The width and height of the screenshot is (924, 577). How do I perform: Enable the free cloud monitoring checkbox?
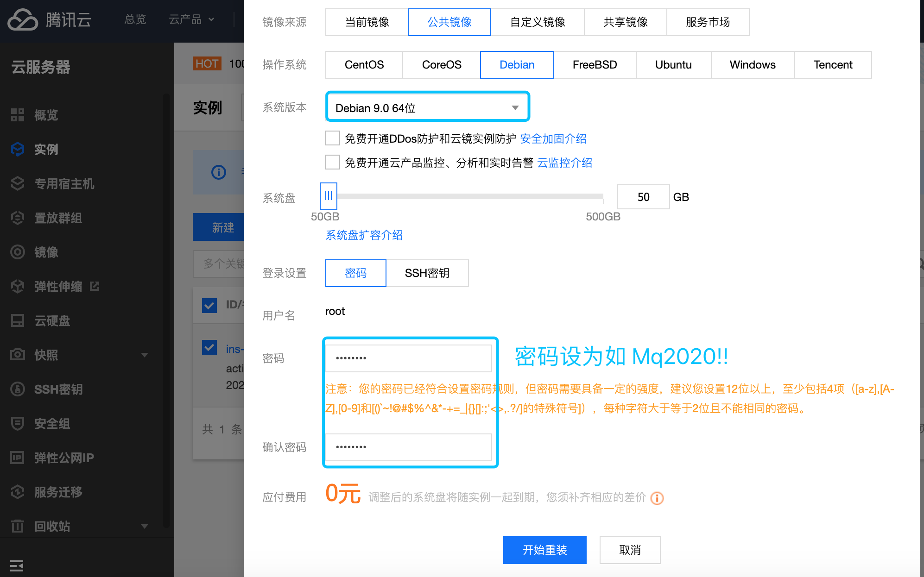[333, 162]
